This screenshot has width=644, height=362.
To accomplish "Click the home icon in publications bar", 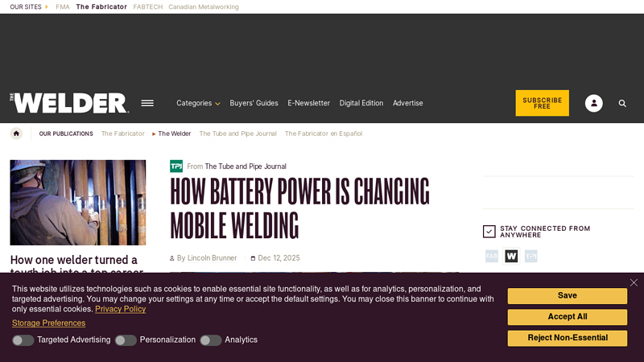I will pyautogui.click(x=16, y=134).
